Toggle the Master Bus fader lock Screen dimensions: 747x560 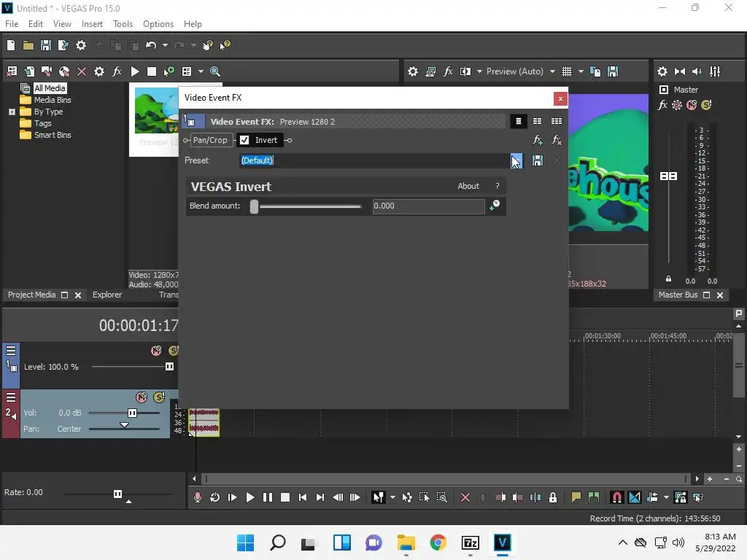pyautogui.click(x=668, y=279)
